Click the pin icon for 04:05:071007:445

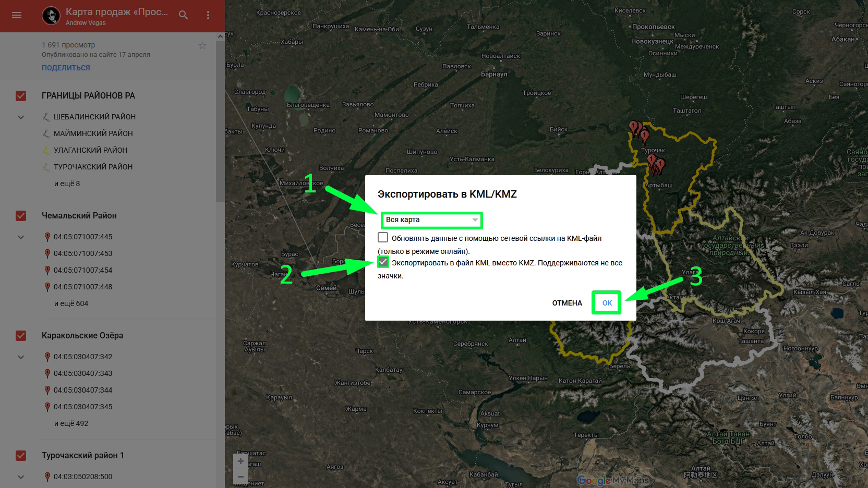[x=47, y=237]
